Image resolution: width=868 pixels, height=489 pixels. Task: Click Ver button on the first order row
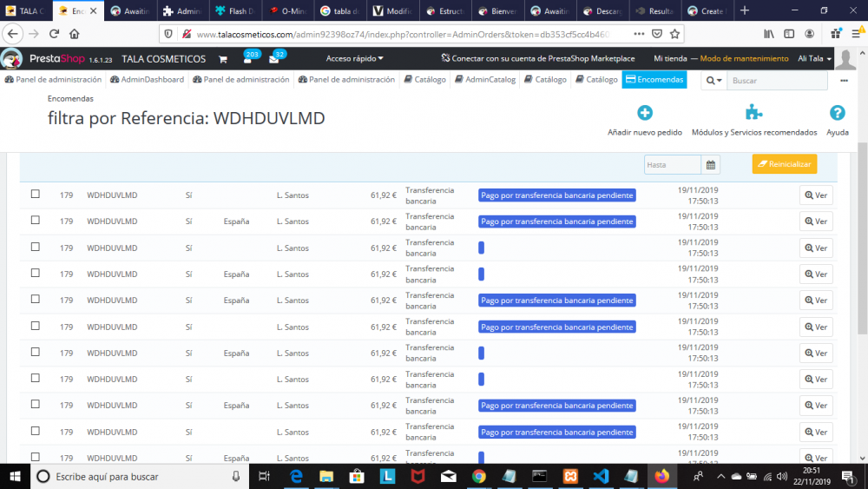tap(816, 195)
